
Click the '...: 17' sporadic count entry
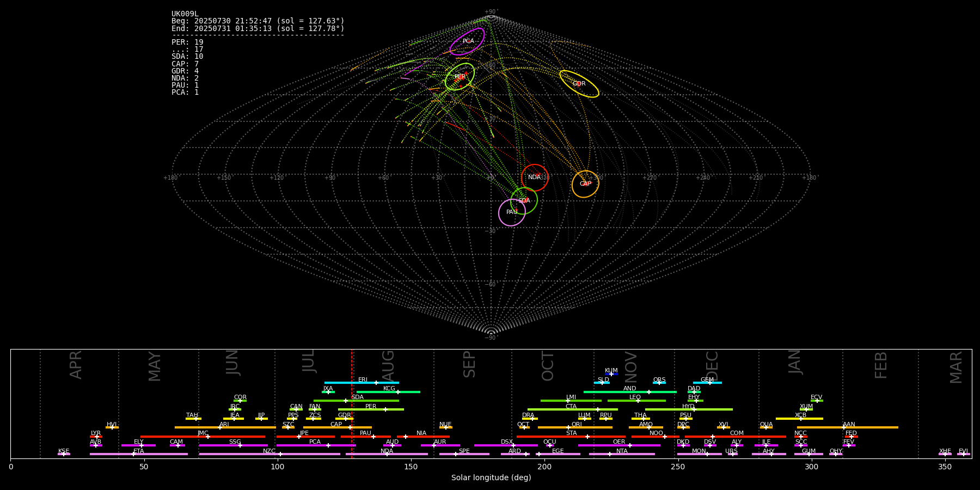[x=187, y=49]
